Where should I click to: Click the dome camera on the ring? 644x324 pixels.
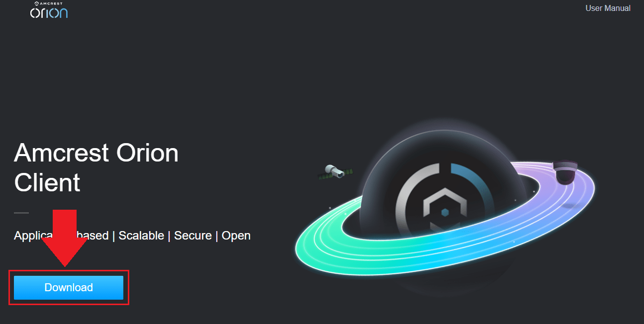pos(566,172)
